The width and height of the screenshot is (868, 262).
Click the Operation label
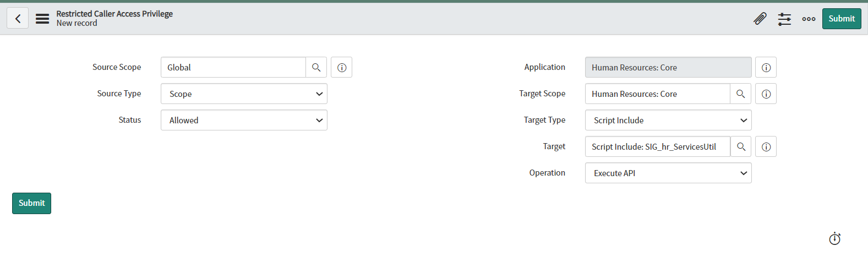pos(547,173)
